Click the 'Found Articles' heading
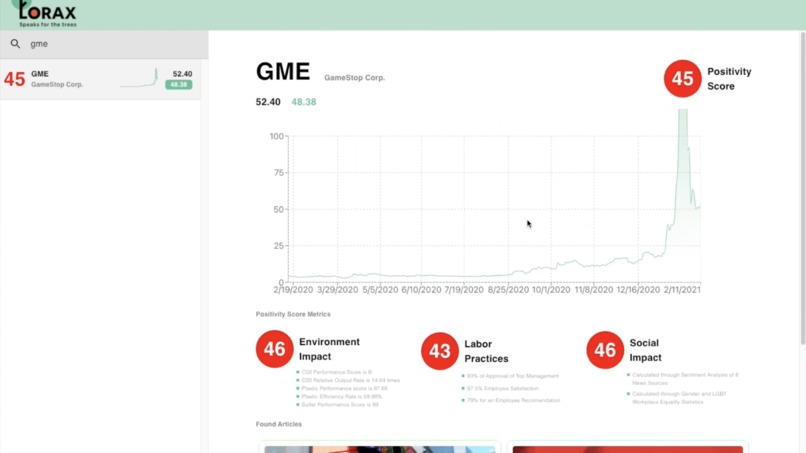 [279, 424]
